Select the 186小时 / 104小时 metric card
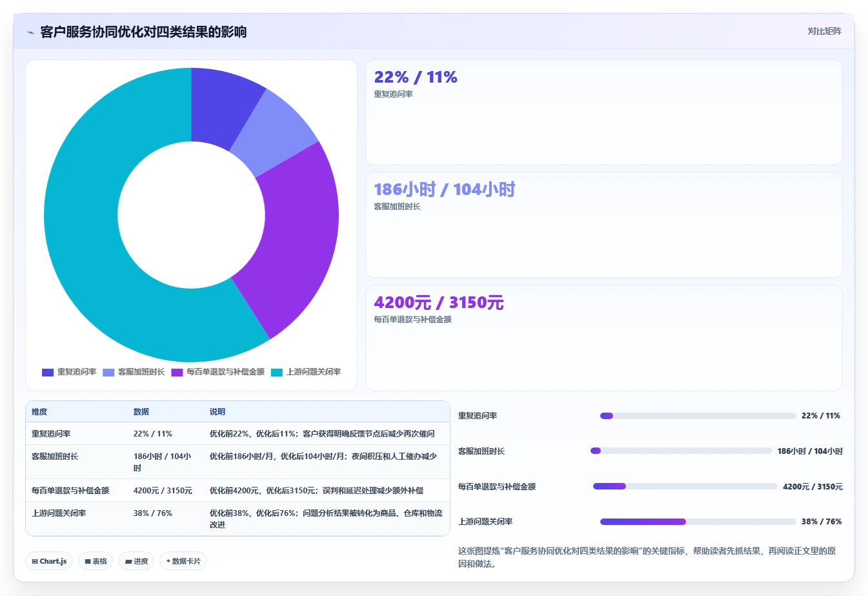The image size is (868, 596). pyautogui.click(x=604, y=225)
